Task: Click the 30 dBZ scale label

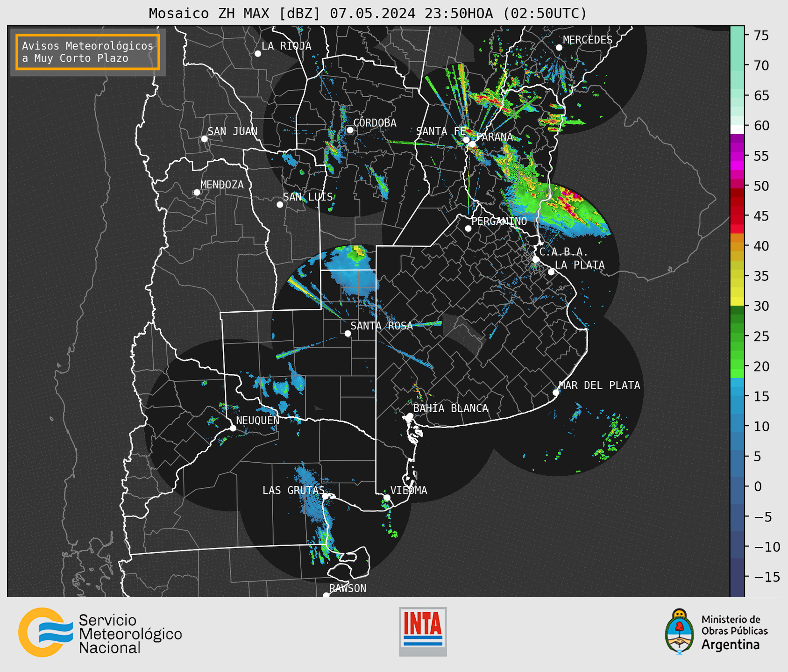Action: [x=761, y=306]
